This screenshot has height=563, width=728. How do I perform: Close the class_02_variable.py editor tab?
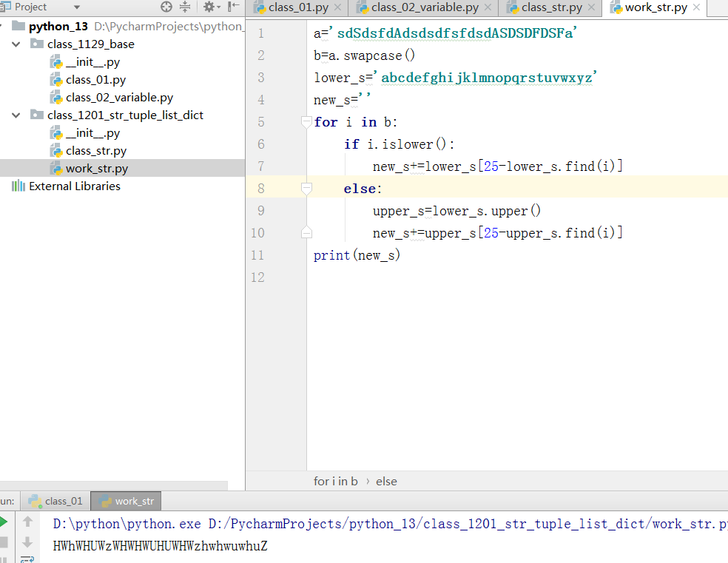tap(489, 8)
